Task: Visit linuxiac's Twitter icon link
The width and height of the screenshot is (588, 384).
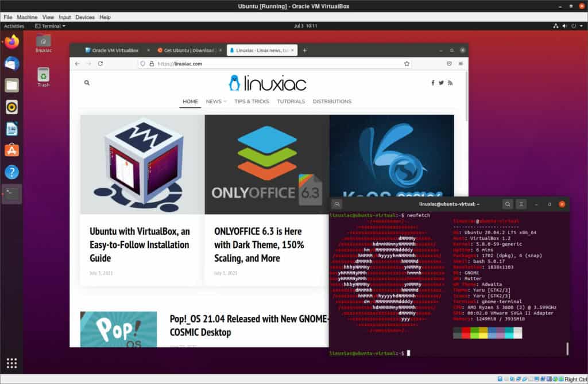Action: tap(442, 83)
